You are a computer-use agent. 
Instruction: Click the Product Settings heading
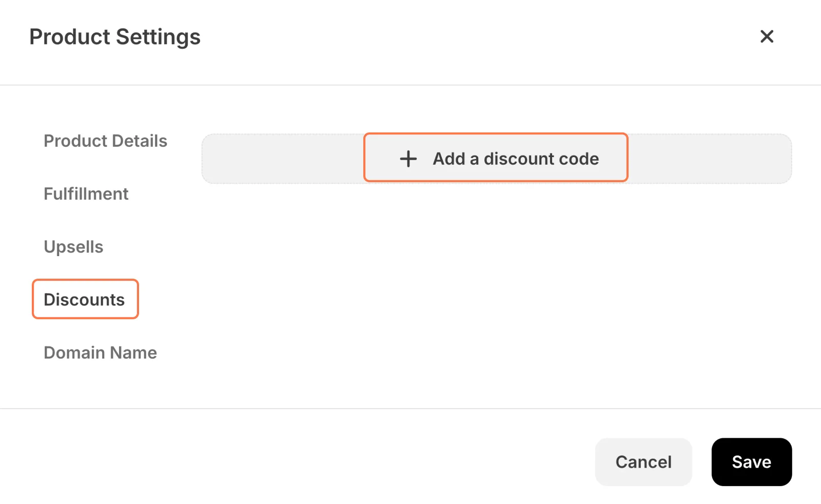115,37
